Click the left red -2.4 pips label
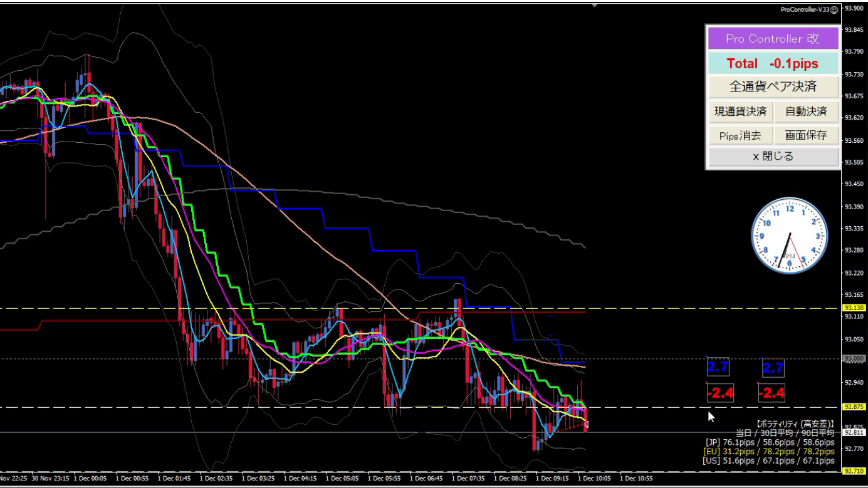This screenshot has width=868, height=488. pos(720,393)
